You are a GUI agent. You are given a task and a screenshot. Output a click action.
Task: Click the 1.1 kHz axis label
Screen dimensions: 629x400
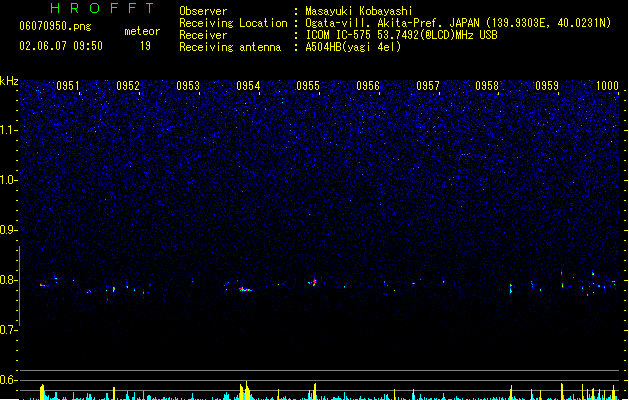pos(8,130)
